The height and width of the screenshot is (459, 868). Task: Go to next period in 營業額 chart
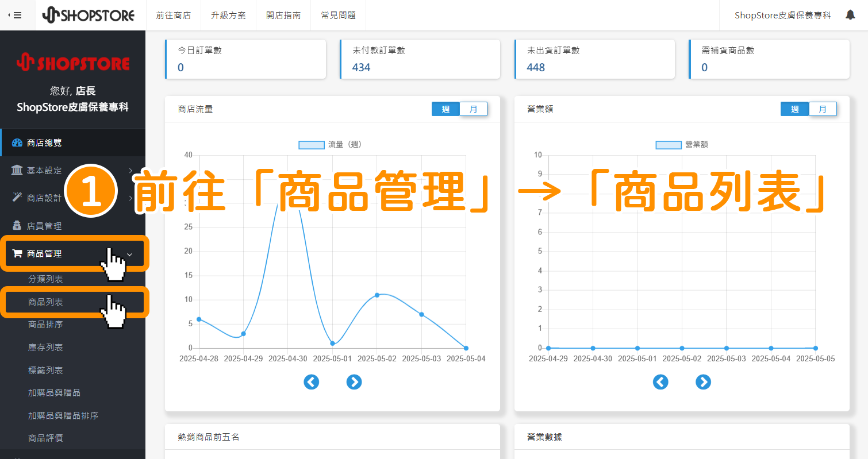coord(703,382)
